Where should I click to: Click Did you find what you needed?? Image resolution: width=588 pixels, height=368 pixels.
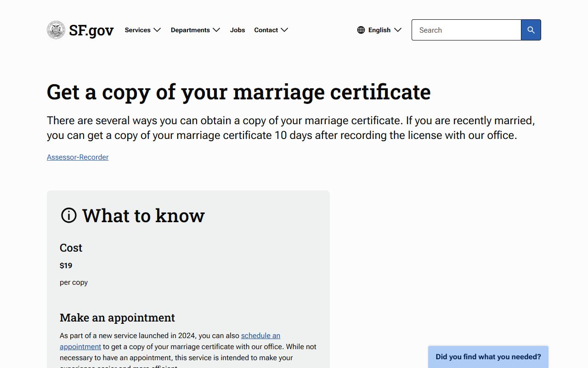click(488, 357)
